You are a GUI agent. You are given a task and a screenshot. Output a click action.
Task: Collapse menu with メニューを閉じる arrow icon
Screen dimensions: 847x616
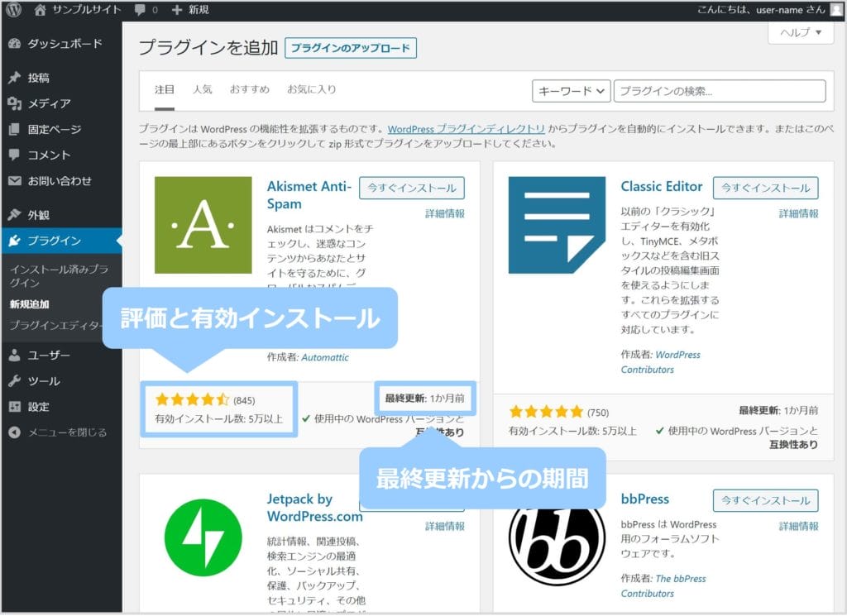click(15, 432)
